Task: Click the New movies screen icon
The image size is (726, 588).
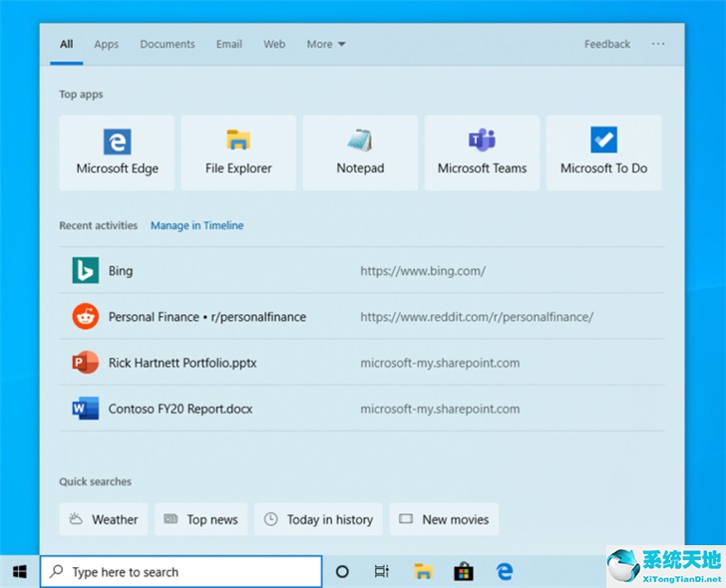Action: [x=406, y=519]
